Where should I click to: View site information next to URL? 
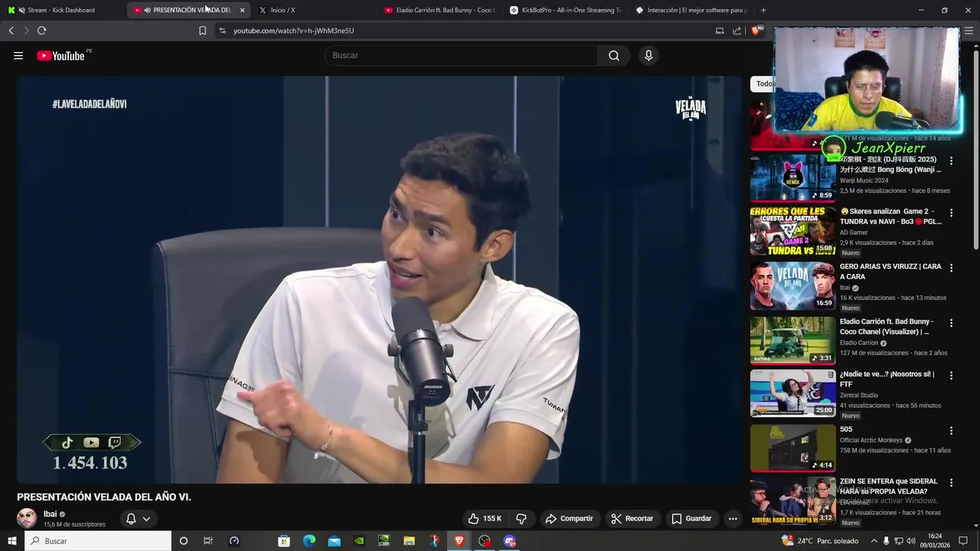tap(222, 31)
